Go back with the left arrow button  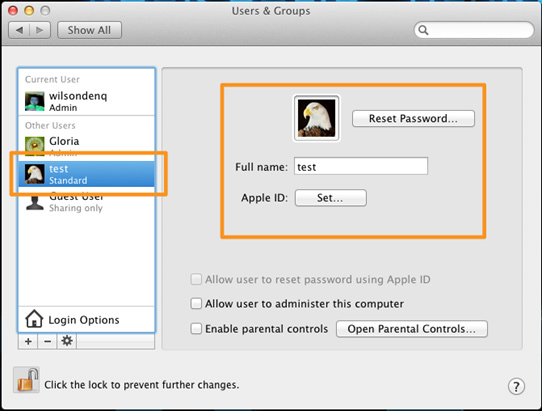point(19,30)
